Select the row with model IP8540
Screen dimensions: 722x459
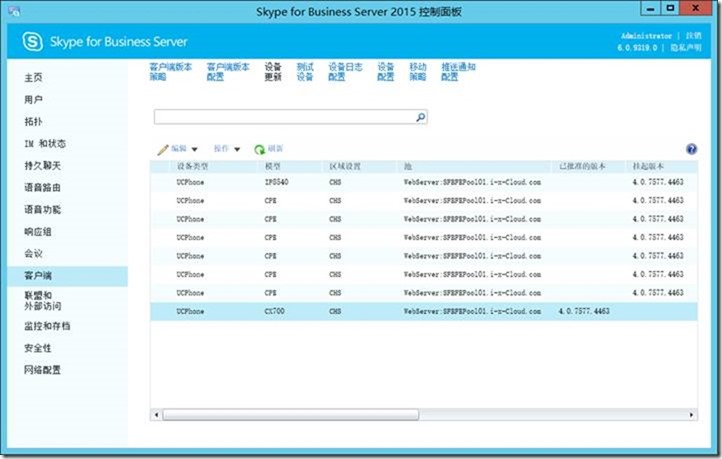(x=423, y=182)
